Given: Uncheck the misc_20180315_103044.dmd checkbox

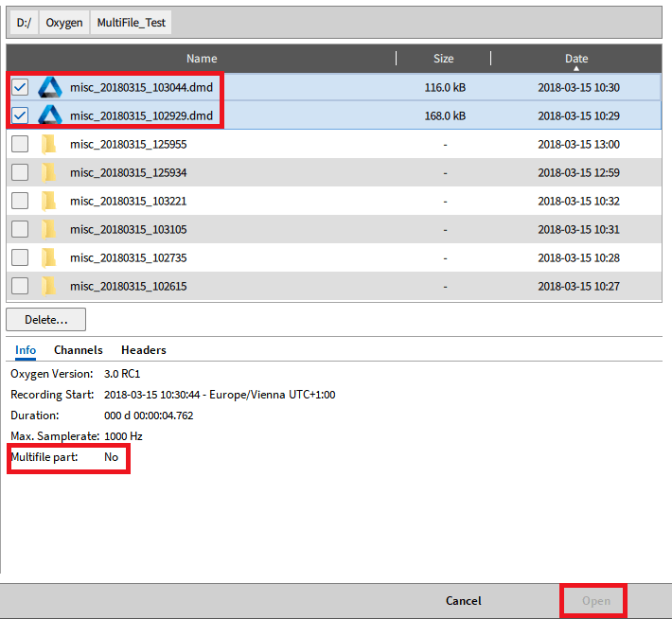Looking at the screenshot, I should (x=20, y=88).
